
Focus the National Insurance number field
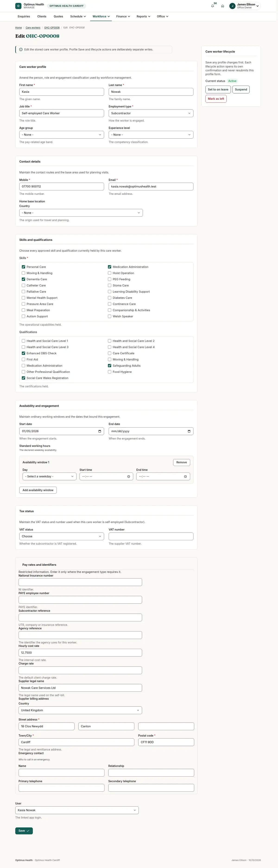coord(80,582)
